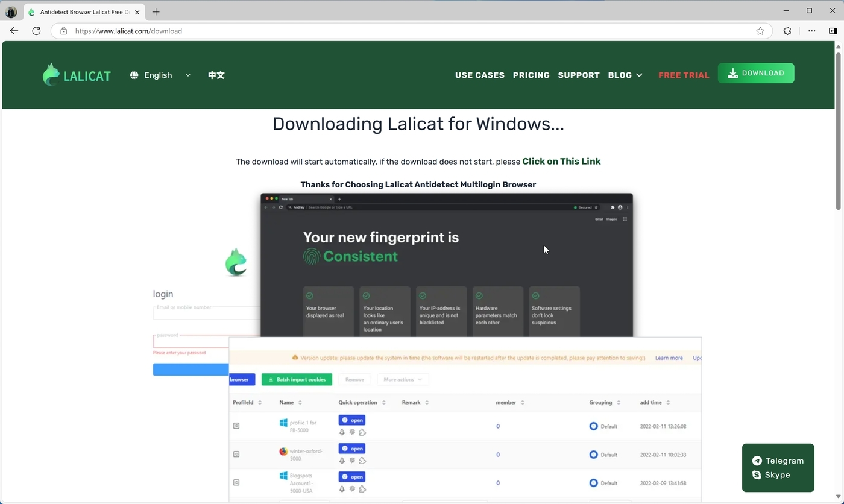Click the Firefox icon beside winter-oxford-5000
The width and height of the screenshot is (844, 504).
point(283,451)
